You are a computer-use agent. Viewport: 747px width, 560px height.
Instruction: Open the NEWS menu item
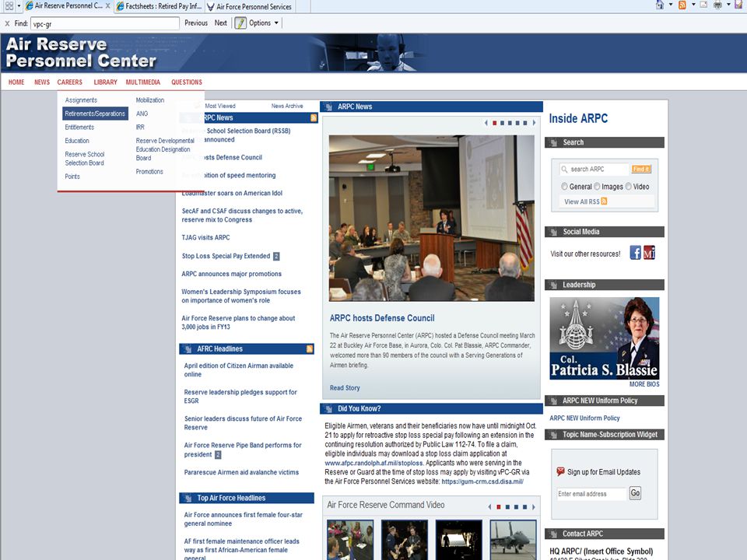tap(42, 82)
